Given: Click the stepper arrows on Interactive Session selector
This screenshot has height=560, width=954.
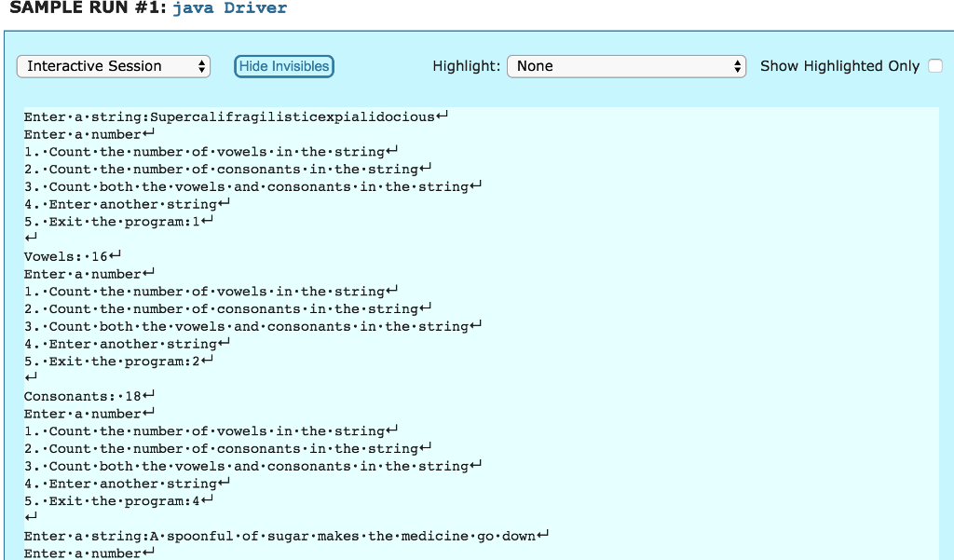Looking at the screenshot, I should pyautogui.click(x=199, y=66).
